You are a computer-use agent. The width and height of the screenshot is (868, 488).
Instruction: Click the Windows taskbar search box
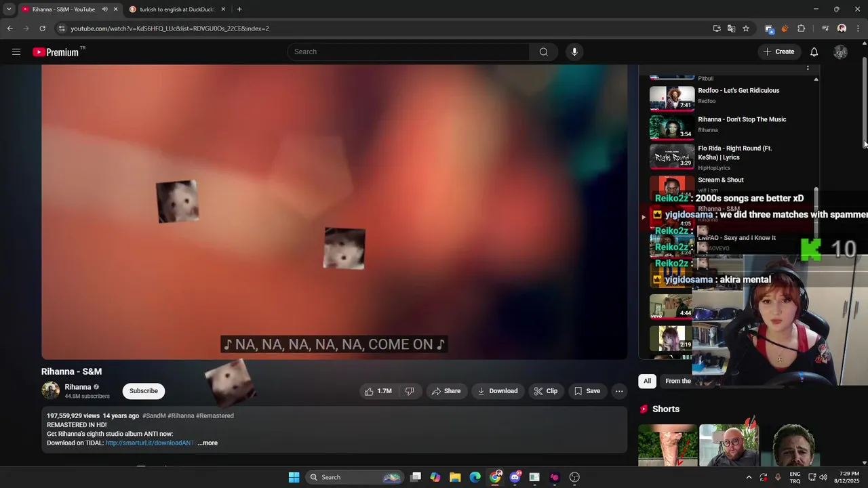click(354, 477)
